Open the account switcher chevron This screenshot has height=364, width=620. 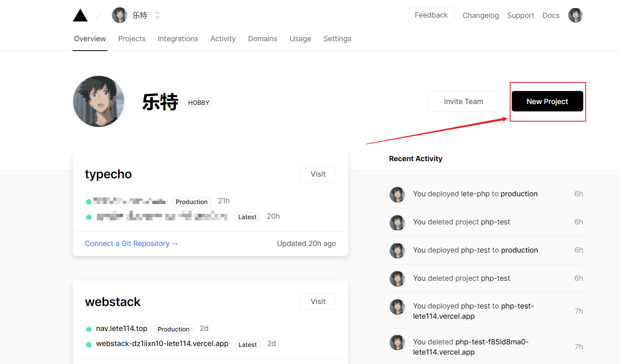pyautogui.click(x=157, y=16)
